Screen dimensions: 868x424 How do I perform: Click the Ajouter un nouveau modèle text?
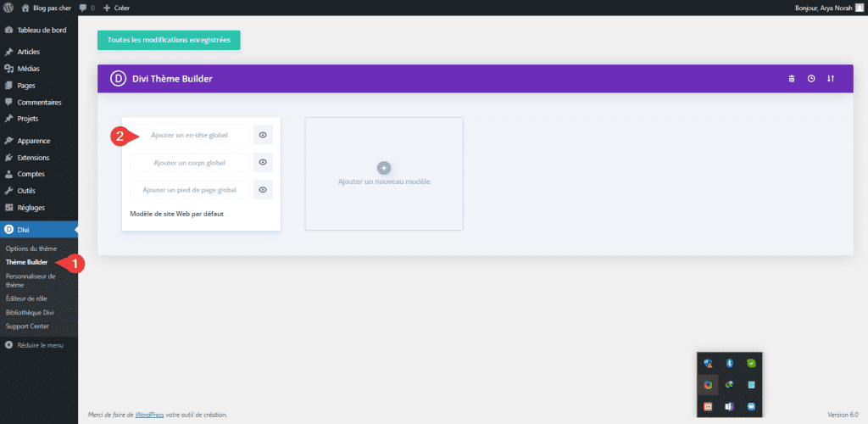tap(384, 181)
